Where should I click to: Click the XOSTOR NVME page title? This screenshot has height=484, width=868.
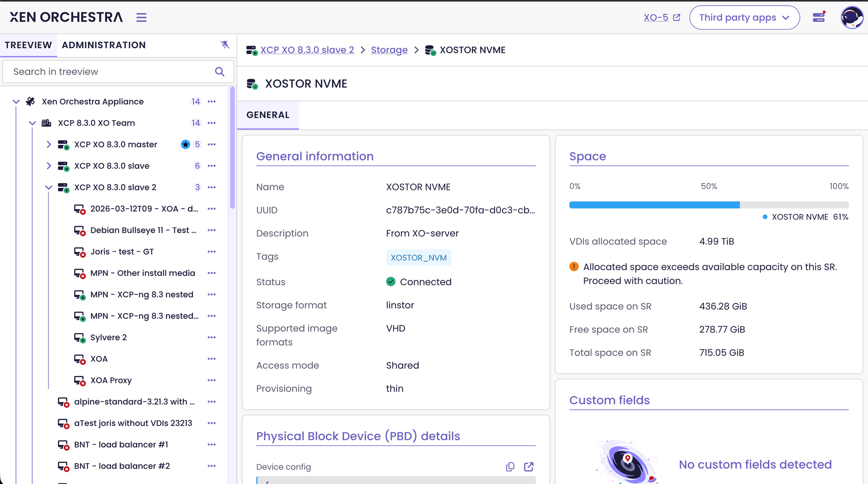(x=306, y=84)
